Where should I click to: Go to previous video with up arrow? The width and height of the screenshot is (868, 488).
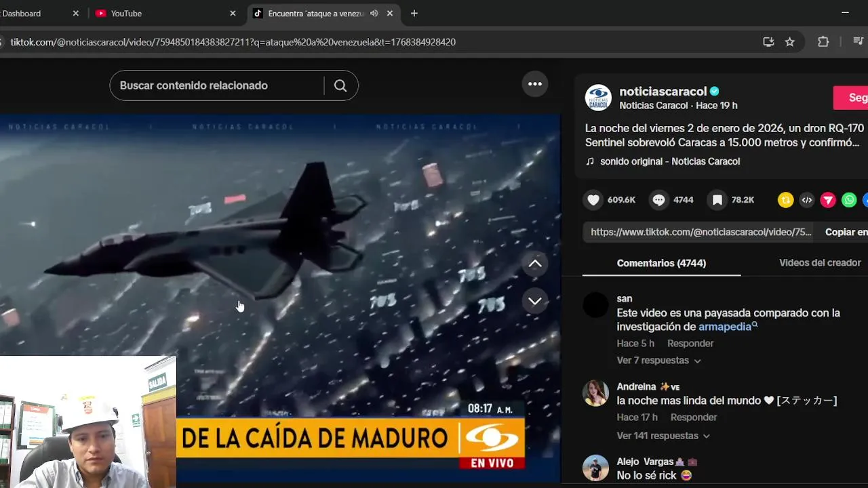[x=535, y=264]
